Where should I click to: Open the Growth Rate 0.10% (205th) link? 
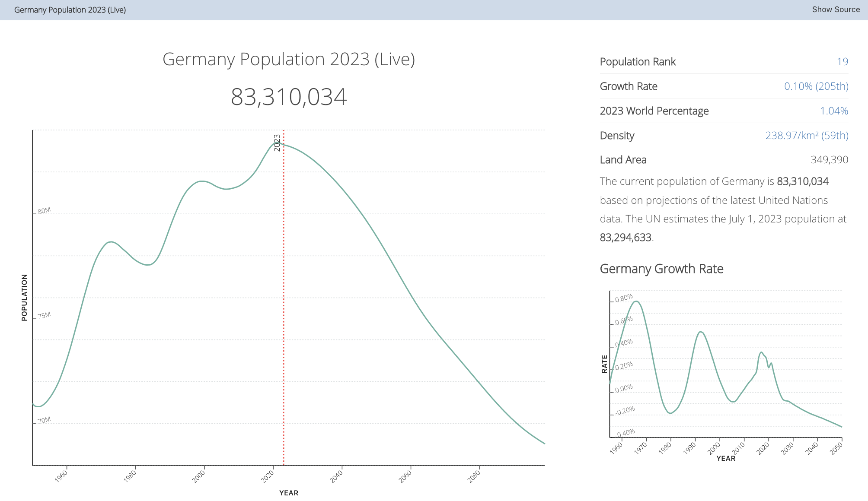click(816, 86)
